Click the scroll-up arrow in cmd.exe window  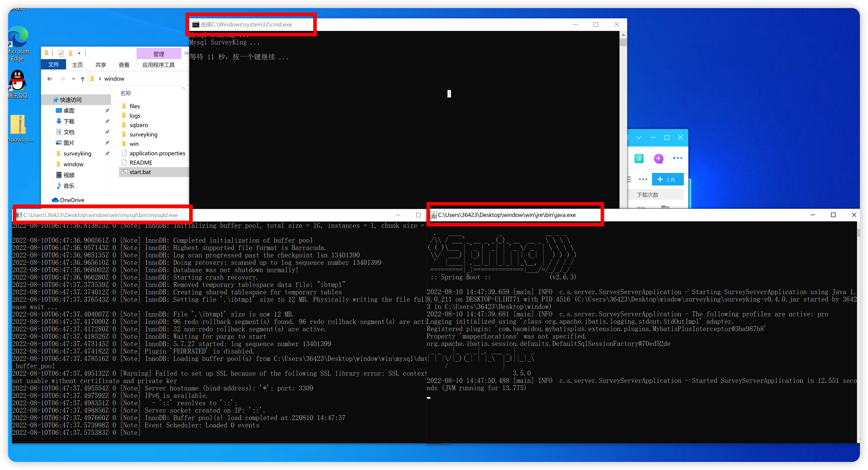coord(623,35)
